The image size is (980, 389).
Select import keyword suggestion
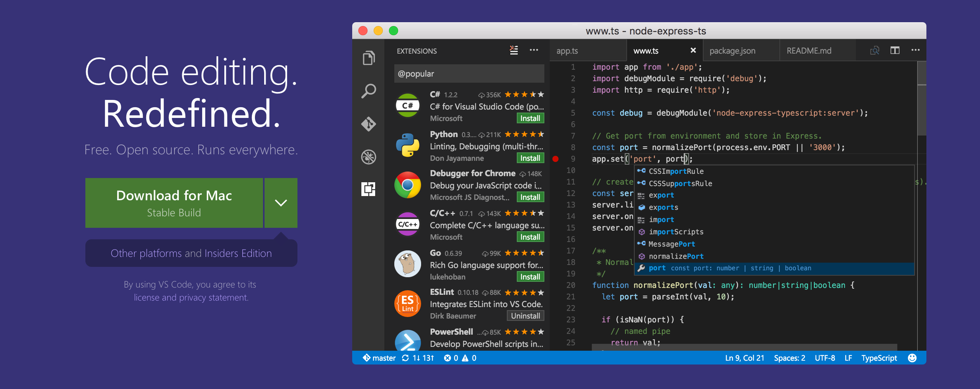tap(774, 220)
